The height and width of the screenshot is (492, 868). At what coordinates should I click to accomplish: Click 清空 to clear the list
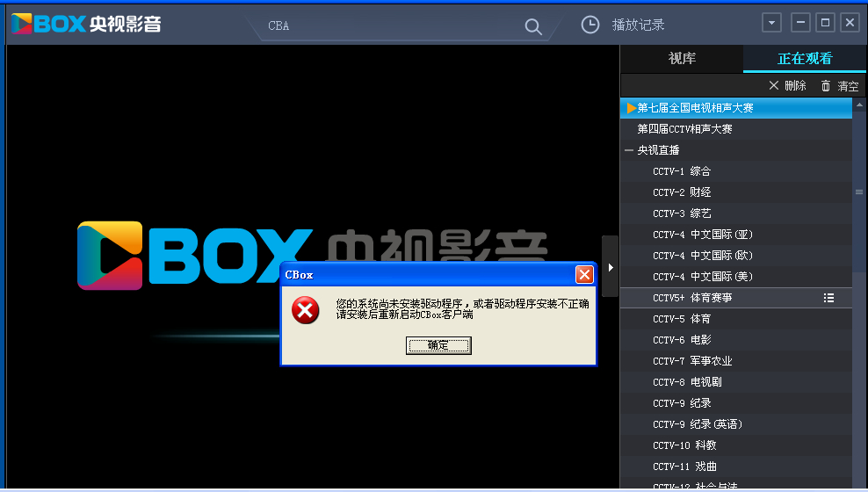coord(848,86)
